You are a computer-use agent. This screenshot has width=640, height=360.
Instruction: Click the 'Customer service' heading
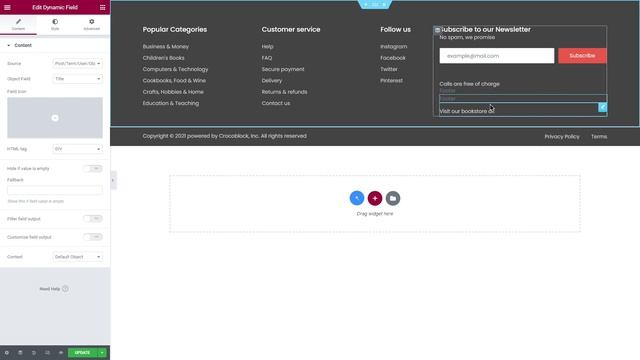[291, 29]
